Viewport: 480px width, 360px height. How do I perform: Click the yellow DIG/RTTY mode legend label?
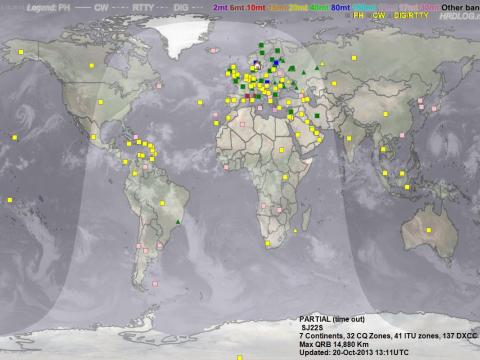411,15
